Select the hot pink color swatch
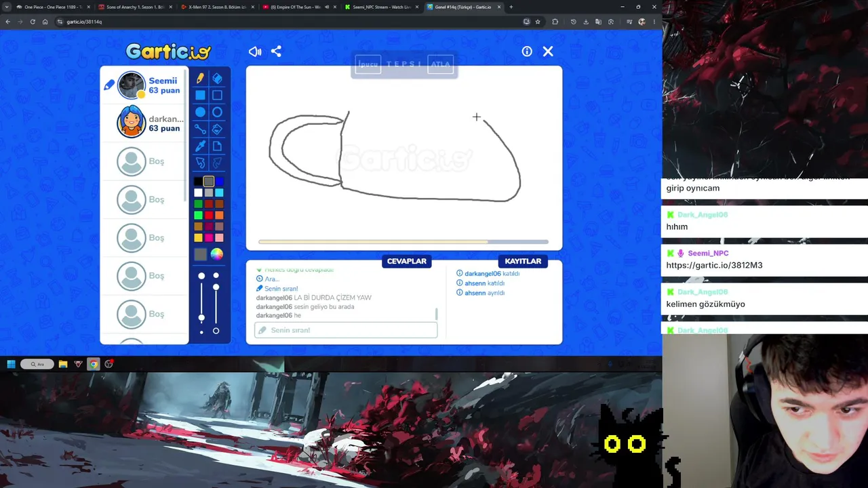The image size is (868, 488). pos(209,238)
